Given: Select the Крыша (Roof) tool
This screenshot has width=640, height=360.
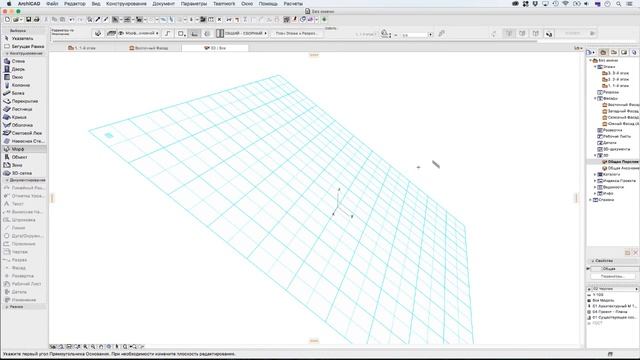Looking at the screenshot, I should [19, 117].
